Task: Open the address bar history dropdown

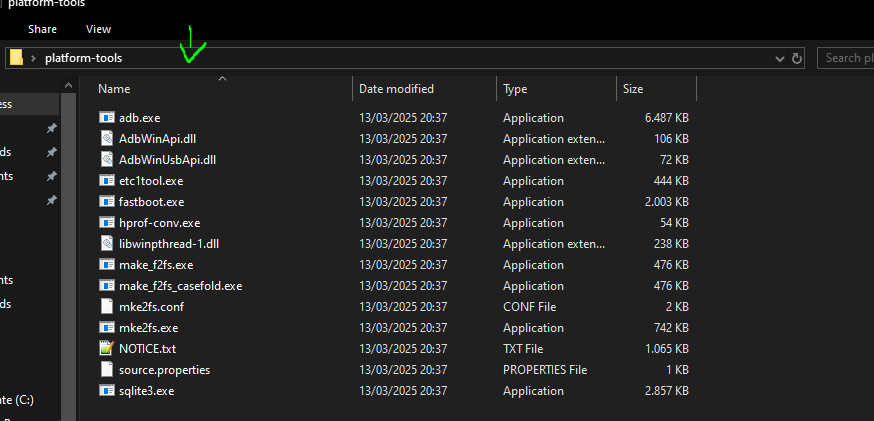Action: pos(780,59)
